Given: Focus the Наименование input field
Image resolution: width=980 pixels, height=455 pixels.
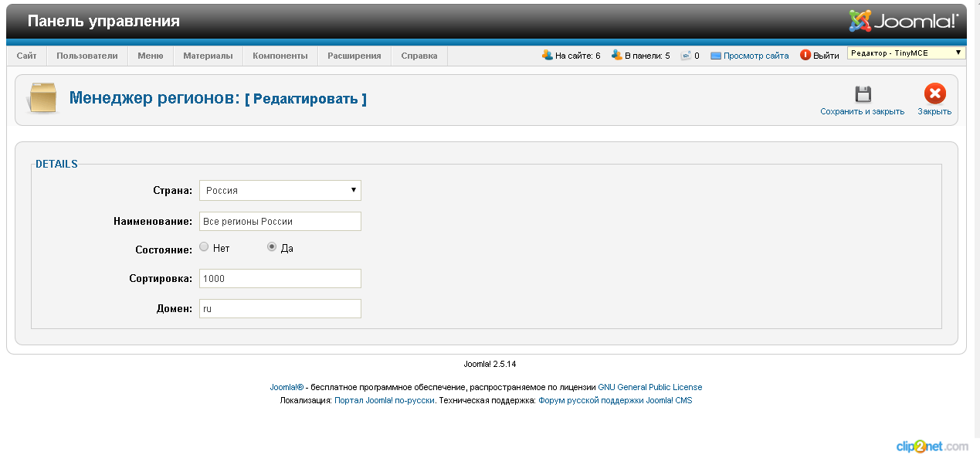Looking at the screenshot, I should pos(280,221).
